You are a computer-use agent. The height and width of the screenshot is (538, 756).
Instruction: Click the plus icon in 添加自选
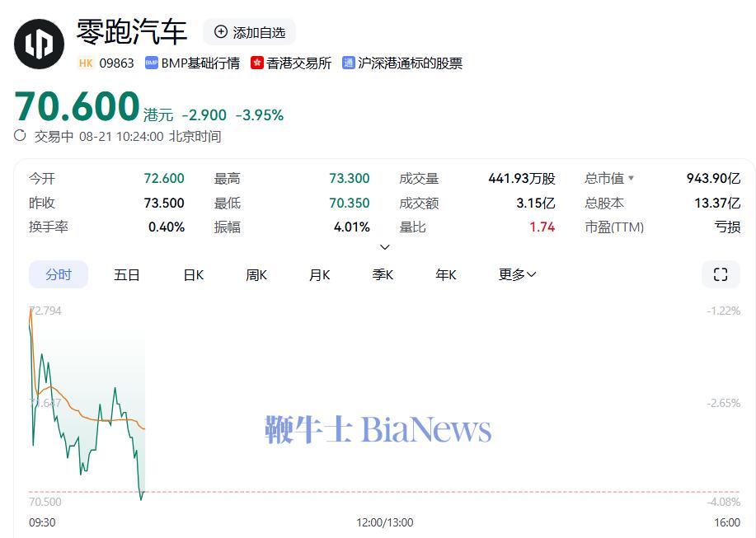220,32
